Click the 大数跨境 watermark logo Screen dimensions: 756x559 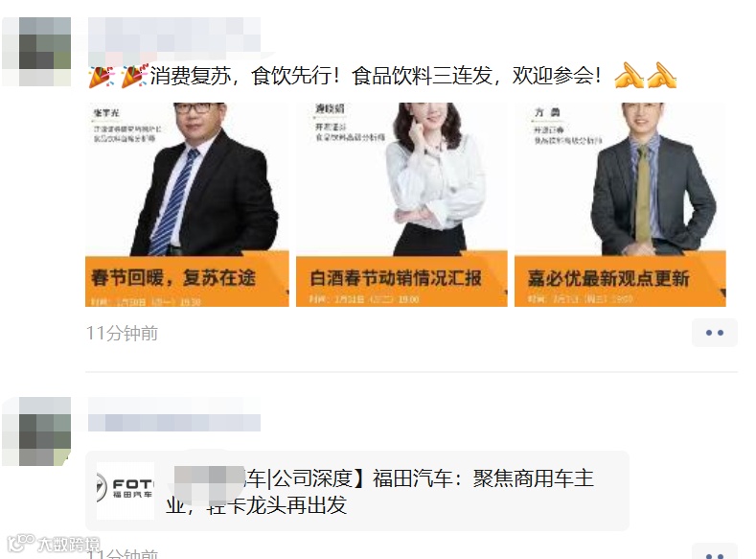54,544
